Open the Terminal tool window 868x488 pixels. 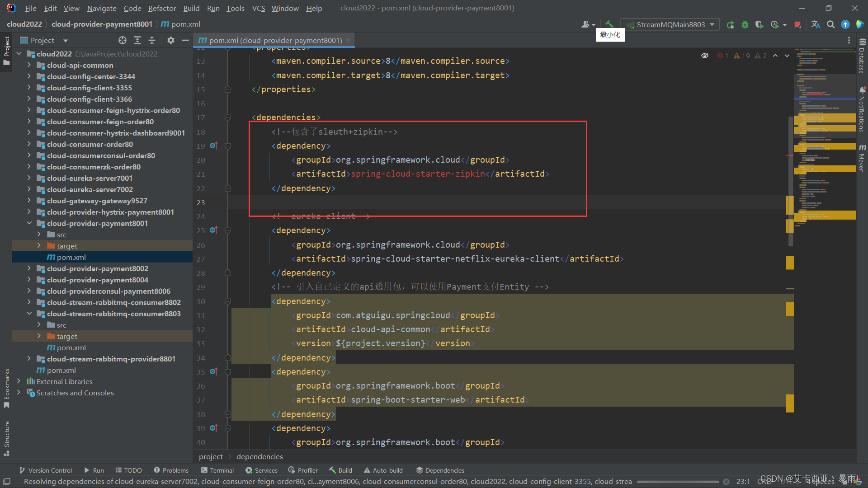pyautogui.click(x=217, y=470)
